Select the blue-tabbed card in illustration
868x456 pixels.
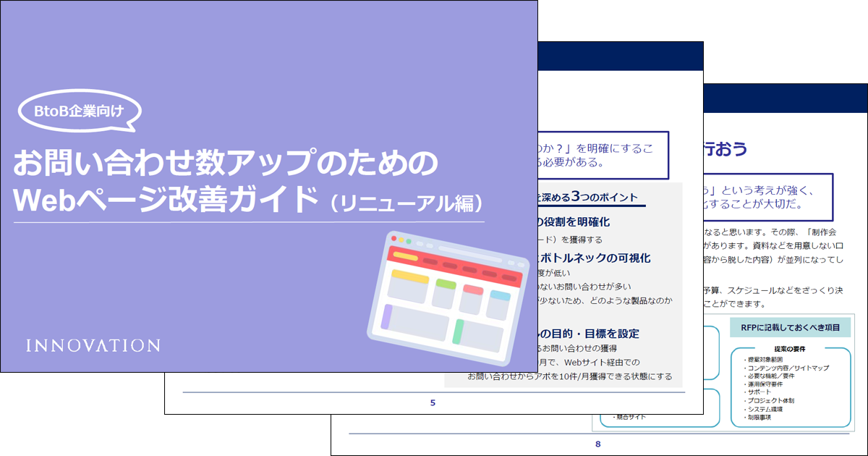[498, 305]
